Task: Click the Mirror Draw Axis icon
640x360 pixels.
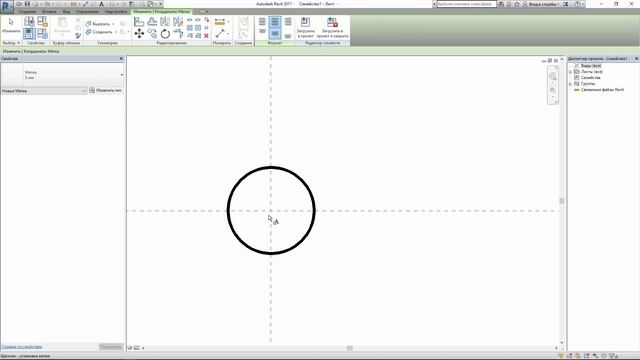Action: coord(178,22)
